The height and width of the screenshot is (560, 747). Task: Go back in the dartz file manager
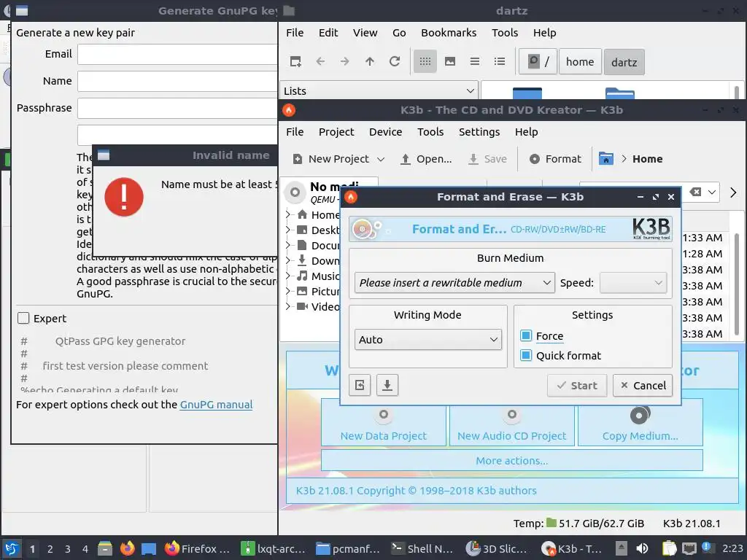(320, 61)
